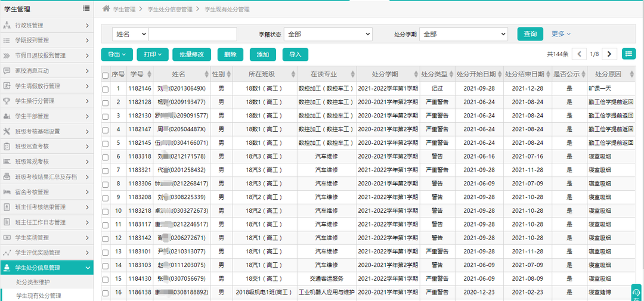Click the 学生操行分管理 trophy icon
The image size is (644, 301).
coord(7,101)
